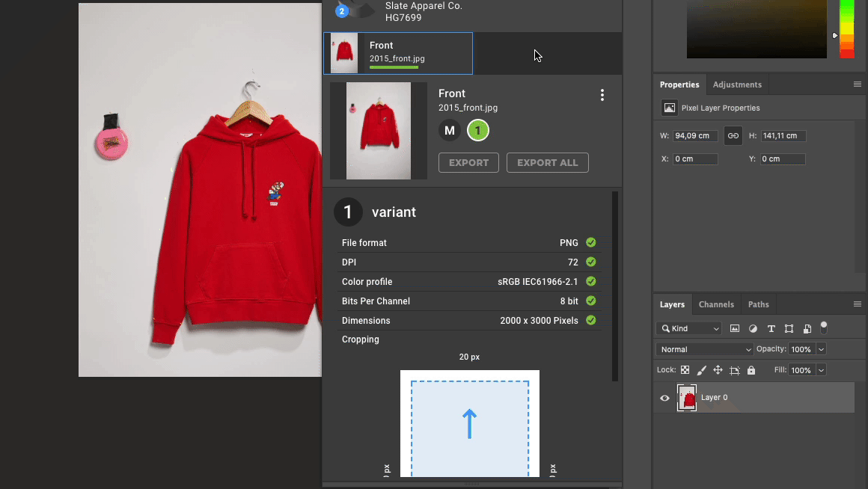Switch to the Adjustments tab
The image size is (868, 489).
pos(737,84)
